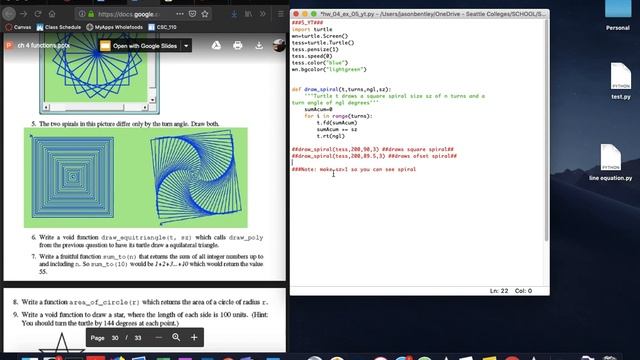The image size is (640, 360).
Task: Select the line equation.py desktop file
Action: [611, 162]
